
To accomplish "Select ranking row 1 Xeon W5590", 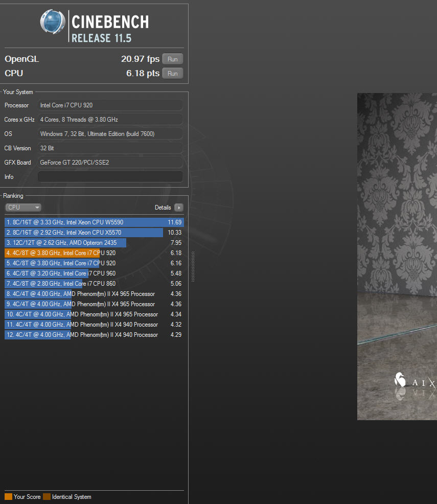I will 94,222.
